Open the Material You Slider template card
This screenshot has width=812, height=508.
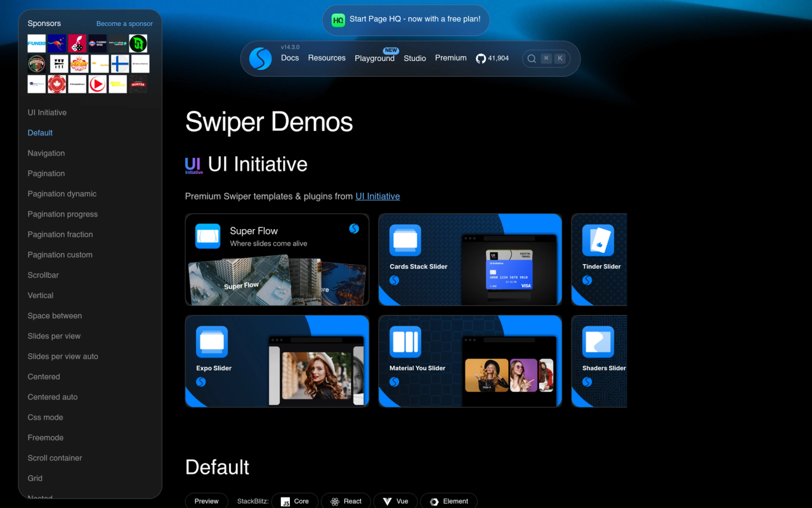coord(470,361)
